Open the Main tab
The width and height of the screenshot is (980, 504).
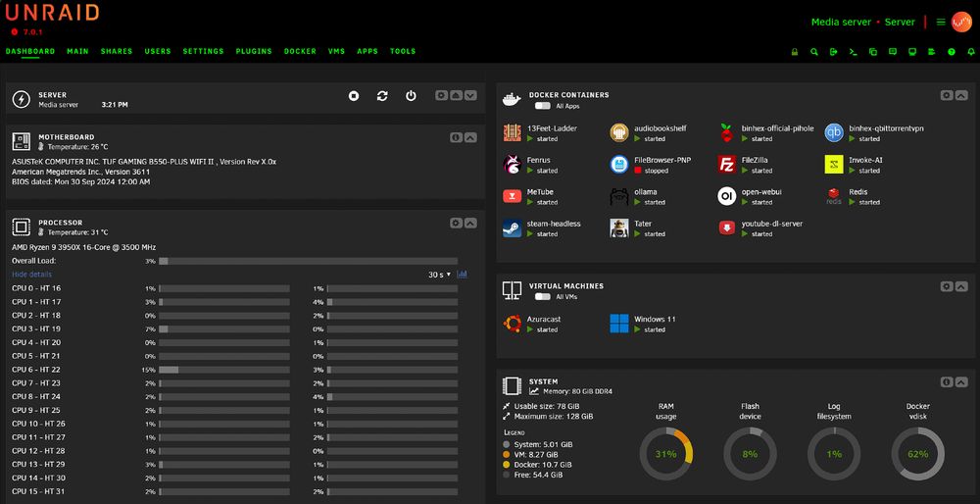[x=78, y=51]
